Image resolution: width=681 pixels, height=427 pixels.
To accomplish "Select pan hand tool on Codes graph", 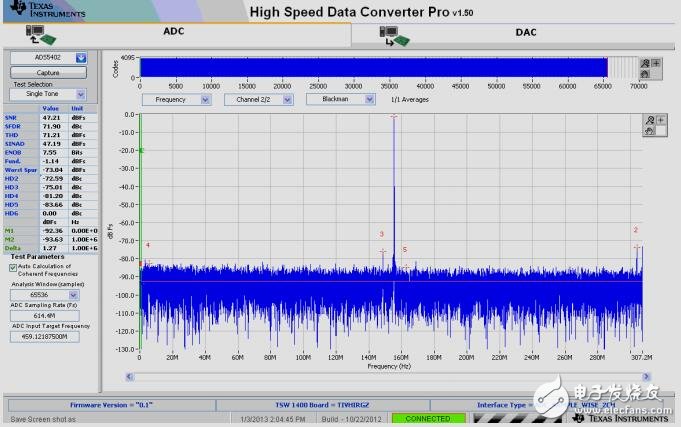I will [646, 73].
